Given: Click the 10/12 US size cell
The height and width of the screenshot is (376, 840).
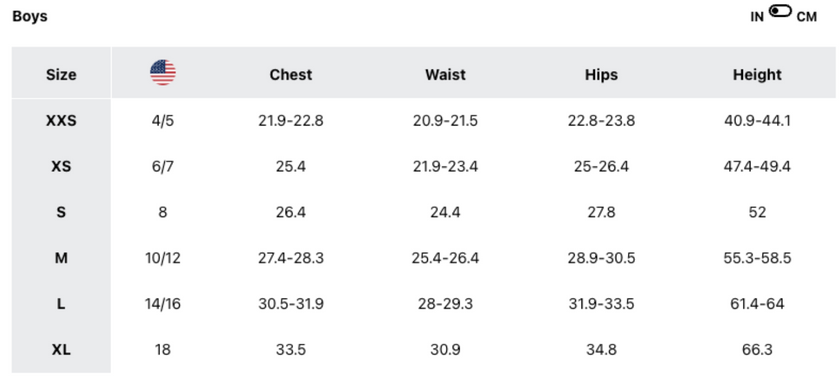Looking at the screenshot, I should [x=162, y=258].
